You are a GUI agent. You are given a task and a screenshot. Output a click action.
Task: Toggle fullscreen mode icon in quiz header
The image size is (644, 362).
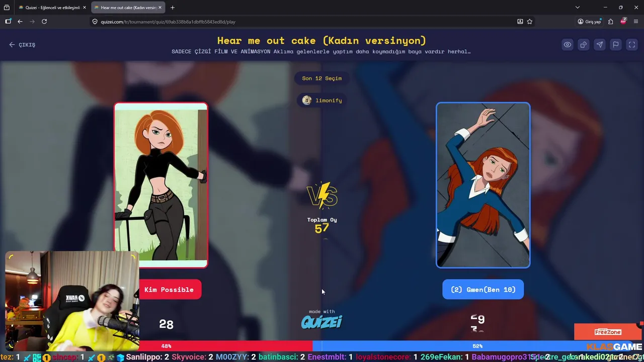(632, 45)
